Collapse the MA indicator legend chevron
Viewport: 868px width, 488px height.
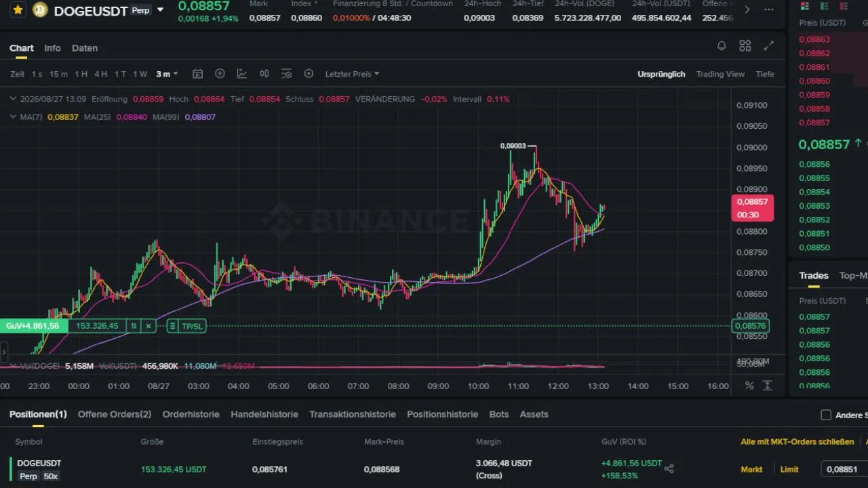coord(14,117)
